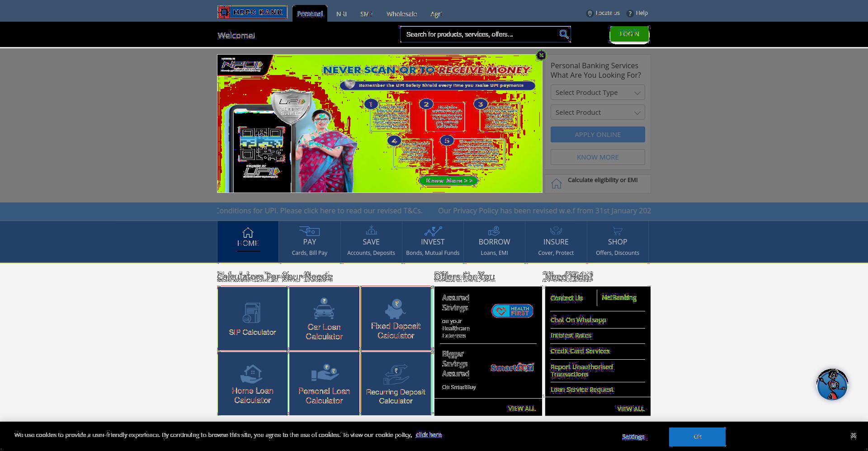Viewport: 868px width, 451px height.
Task: Click the NPCI logo on the banner
Action: tap(242, 66)
